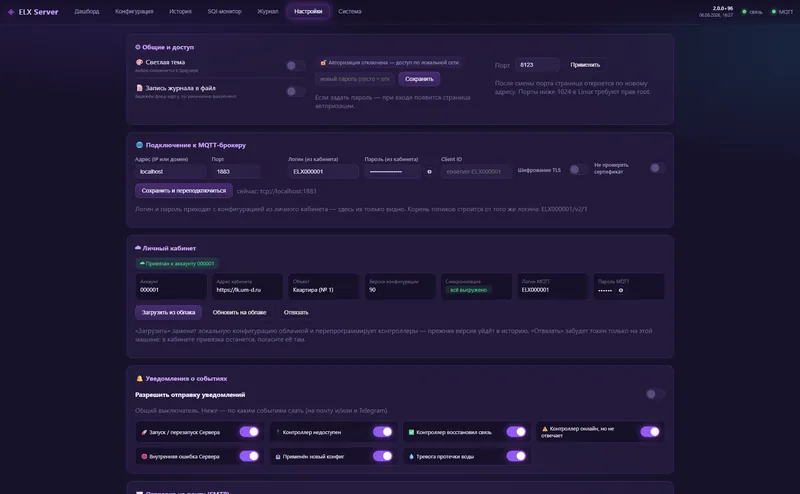Click Обновить на облаке button
Image resolution: width=800 pixels, height=494 pixels.
[x=239, y=312]
